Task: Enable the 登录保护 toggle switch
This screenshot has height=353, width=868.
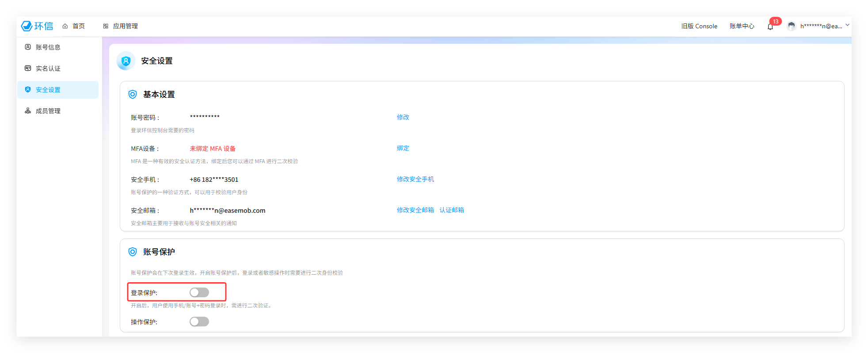Action: pyautogui.click(x=199, y=292)
